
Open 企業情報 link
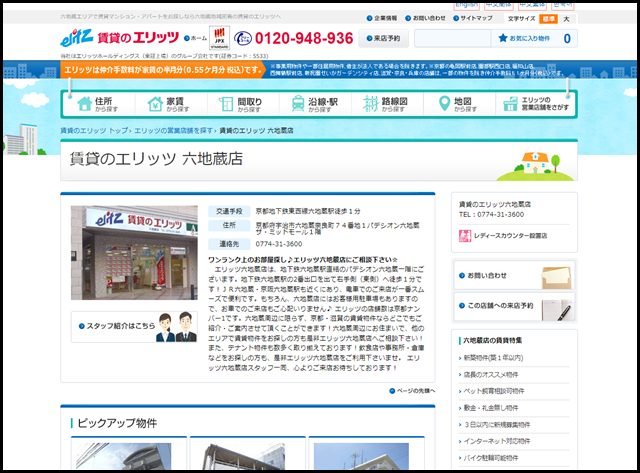click(382, 18)
